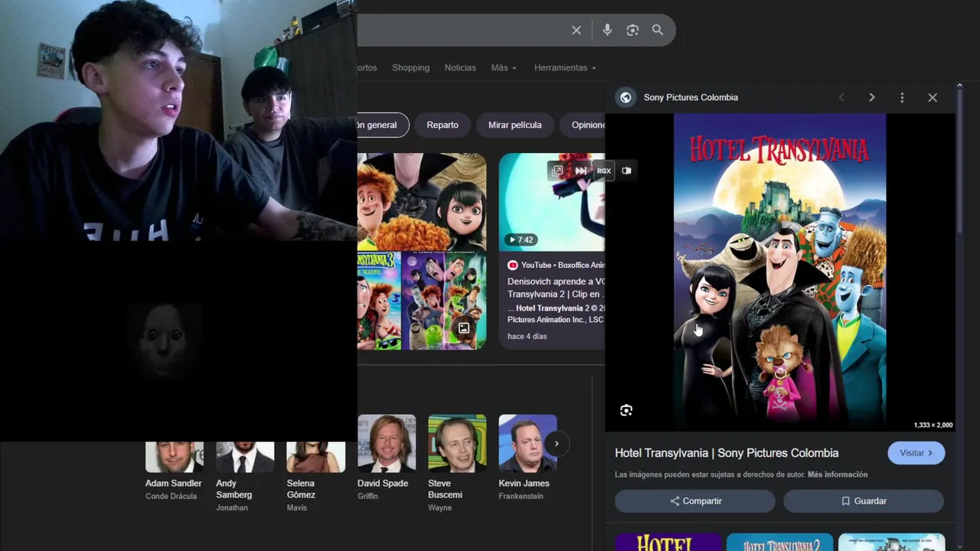980x551 pixels.
Task: Search inside the image with the Lens icon
Action: pyautogui.click(x=626, y=410)
